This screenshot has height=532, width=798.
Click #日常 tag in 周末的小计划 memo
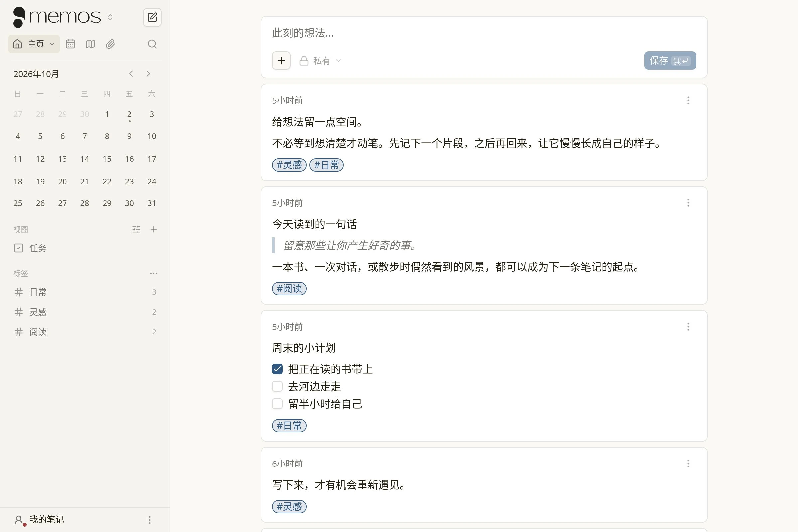click(x=289, y=426)
